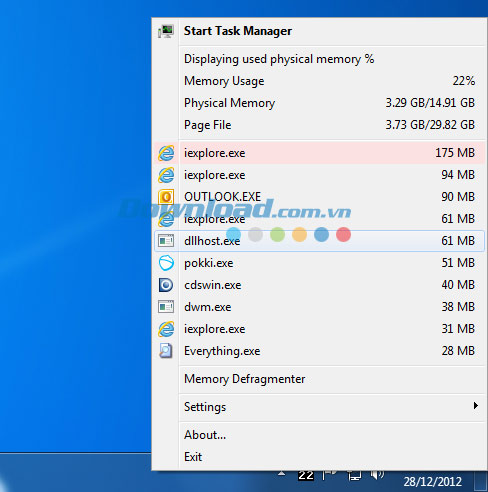This screenshot has width=488, height=492.
Task: Click the volume speaker tray icon
Action: click(x=377, y=475)
